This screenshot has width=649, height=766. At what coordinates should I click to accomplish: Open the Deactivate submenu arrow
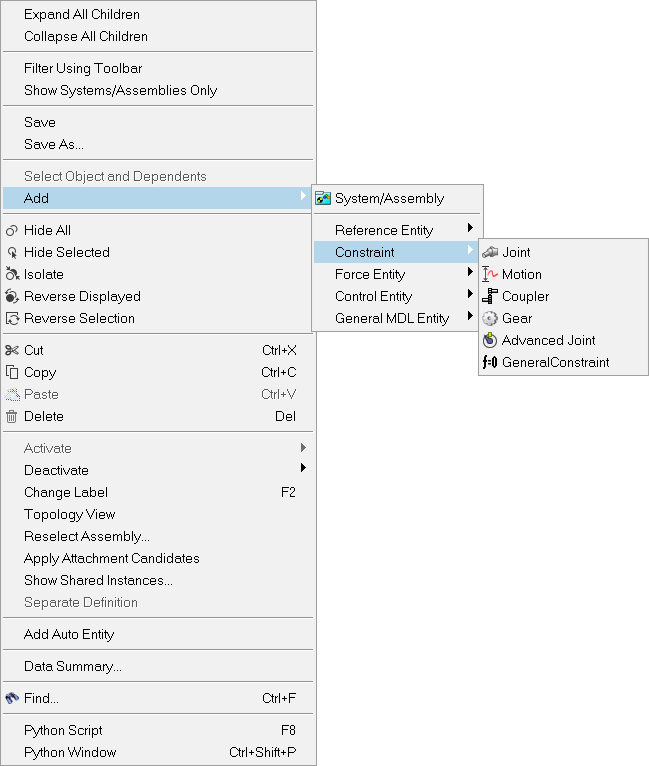coord(303,469)
